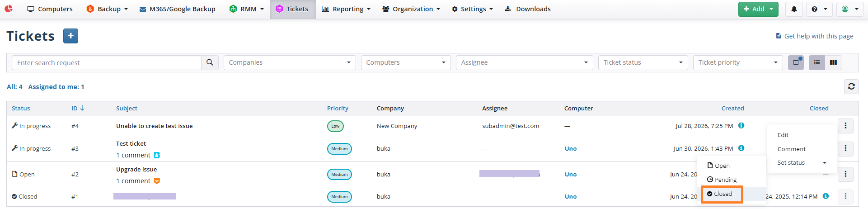The height and width of the screenshot is (209, 868).
Task: Expand Set status submenu
Action: coord(802,163)
